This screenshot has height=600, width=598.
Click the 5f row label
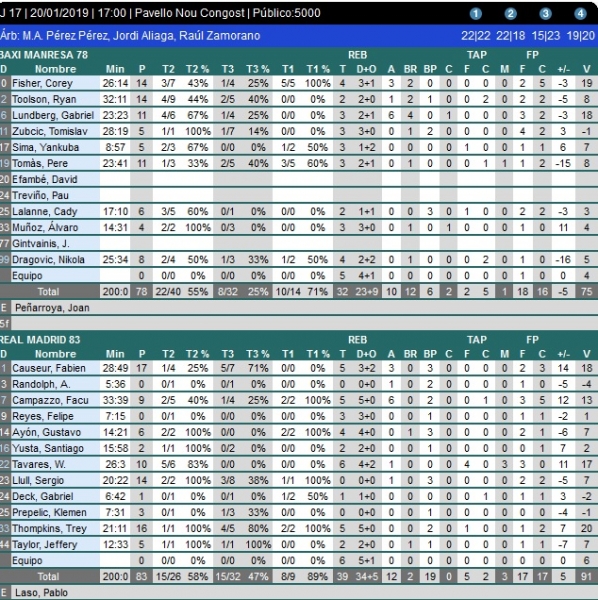(x=5, y=324)
